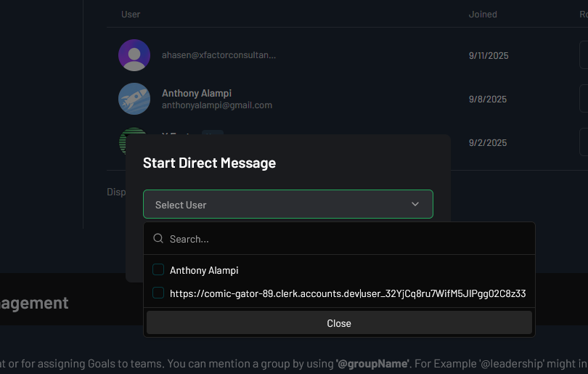Image resolution: width=588 pixels, height=374 pixels.
Task: Click the magnifier search icon
Action: pyautogui.click(x=158, y=238)
